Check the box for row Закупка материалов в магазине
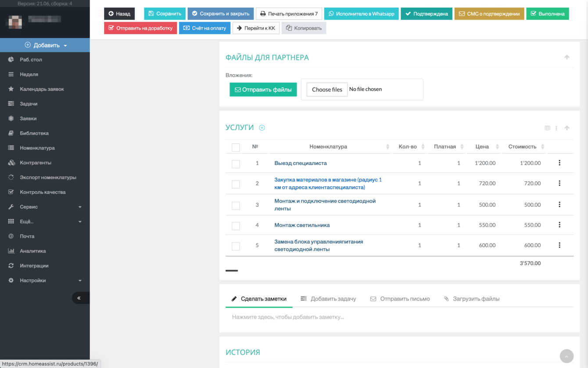This screenshot has width=588, height=368. [x=236, y=184]
